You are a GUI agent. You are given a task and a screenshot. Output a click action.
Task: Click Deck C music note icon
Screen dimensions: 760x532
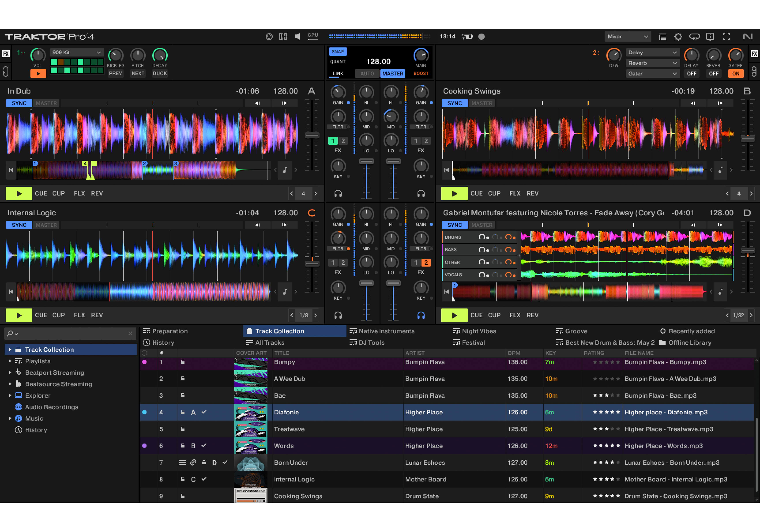point(285,292)
